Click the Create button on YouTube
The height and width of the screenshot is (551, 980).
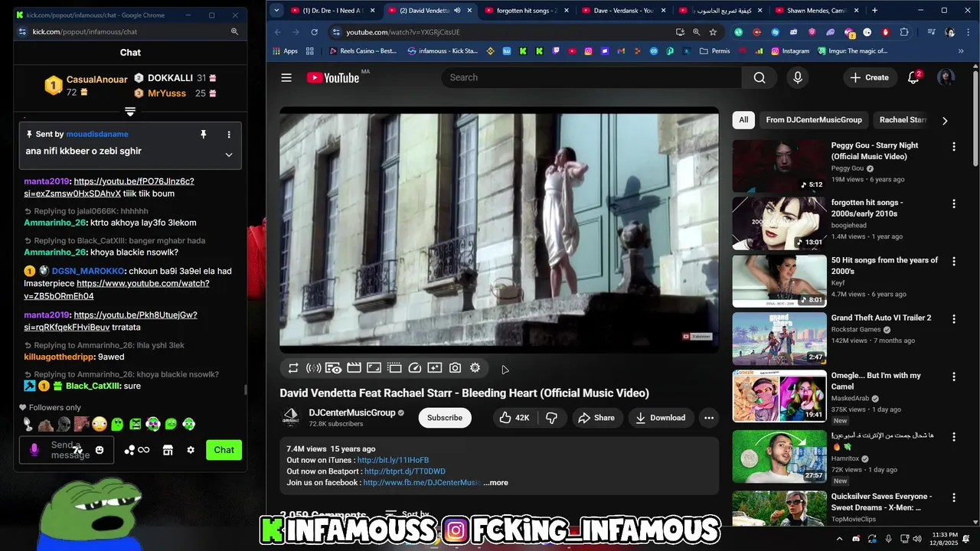coord(869,77)
